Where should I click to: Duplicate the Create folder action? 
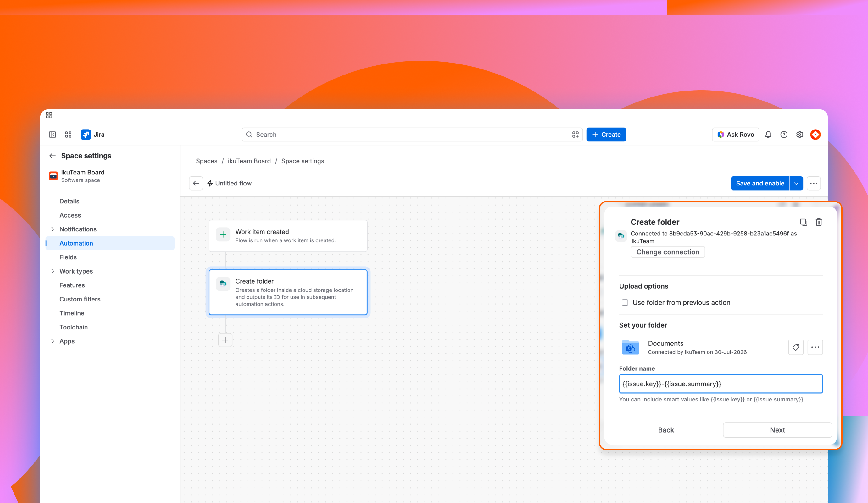pyautogui.click(x=803, y=222)
